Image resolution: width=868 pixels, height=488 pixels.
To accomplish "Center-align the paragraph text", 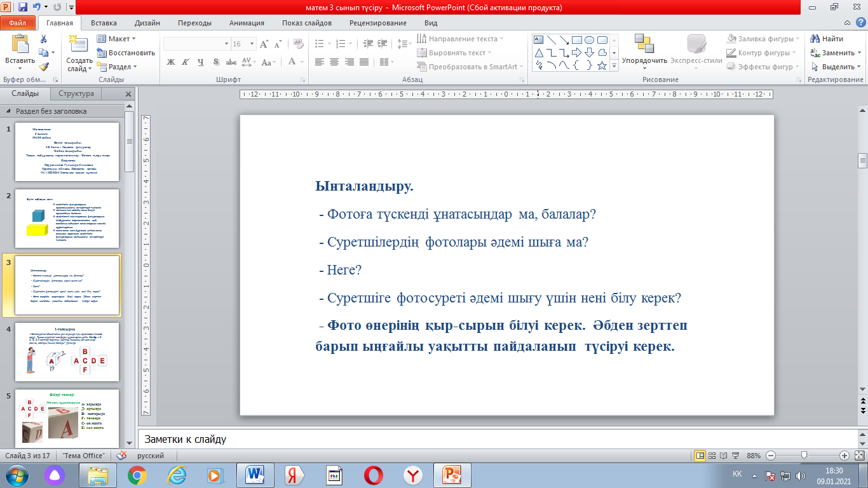I will [x=334, y=62].
